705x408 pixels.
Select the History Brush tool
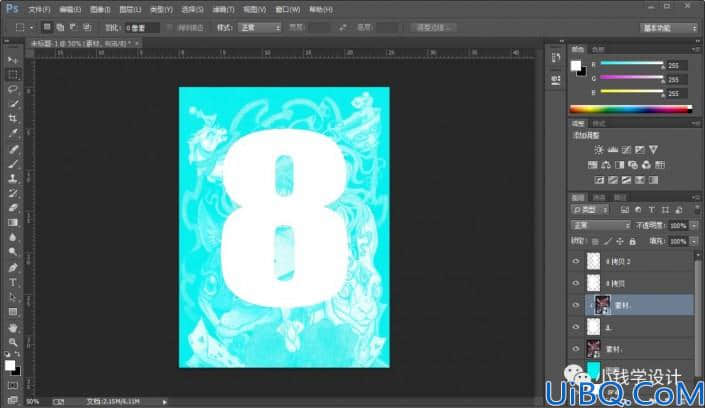13,193
